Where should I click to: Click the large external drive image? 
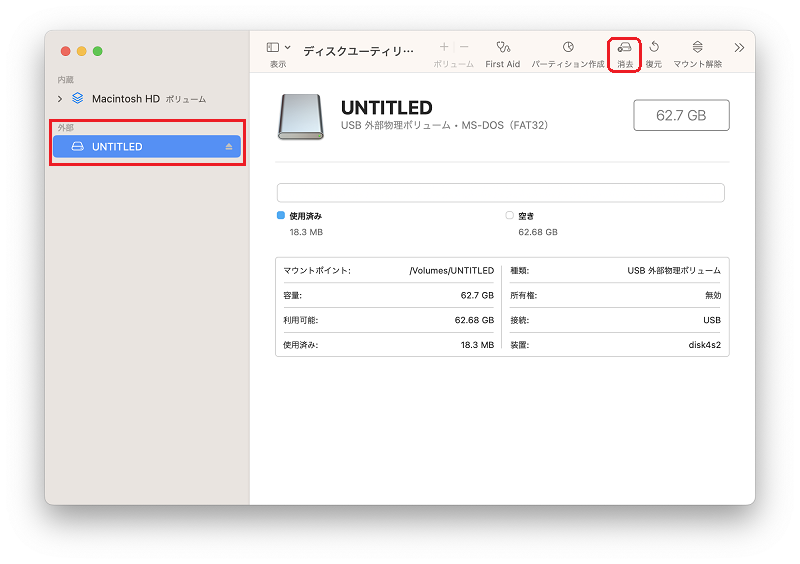301,116
